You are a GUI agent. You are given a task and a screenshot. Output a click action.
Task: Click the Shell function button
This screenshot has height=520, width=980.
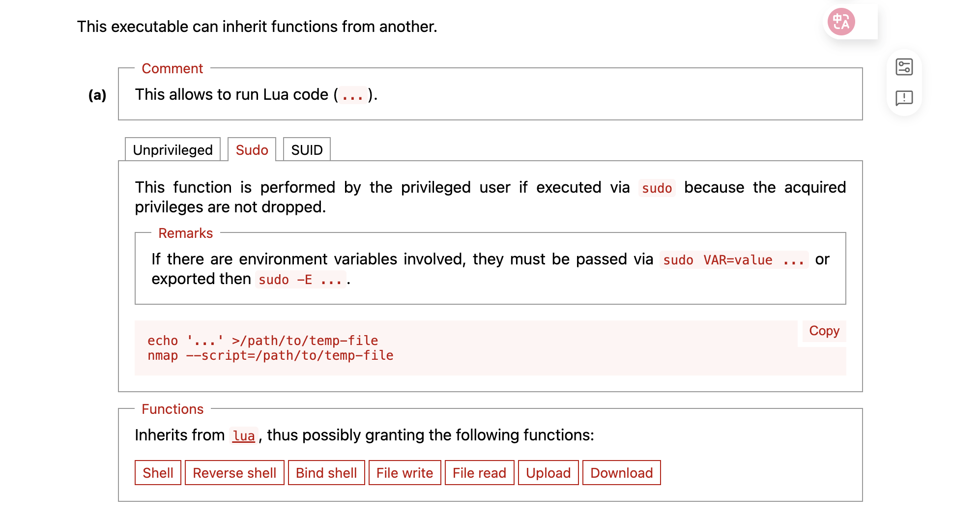click(158, 473)
